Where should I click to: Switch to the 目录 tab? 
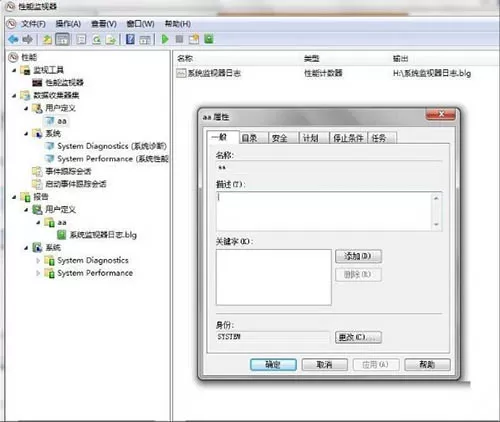[254, 138]
